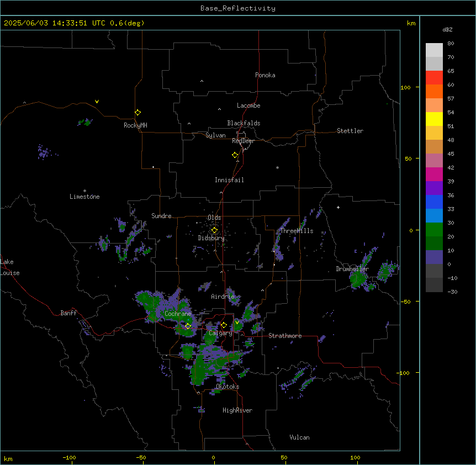Image resolution: width=476 pixels, height=465 pixels.
Task: Pick the red 65 dBZ legend swatch
Action: coord(434,77)
